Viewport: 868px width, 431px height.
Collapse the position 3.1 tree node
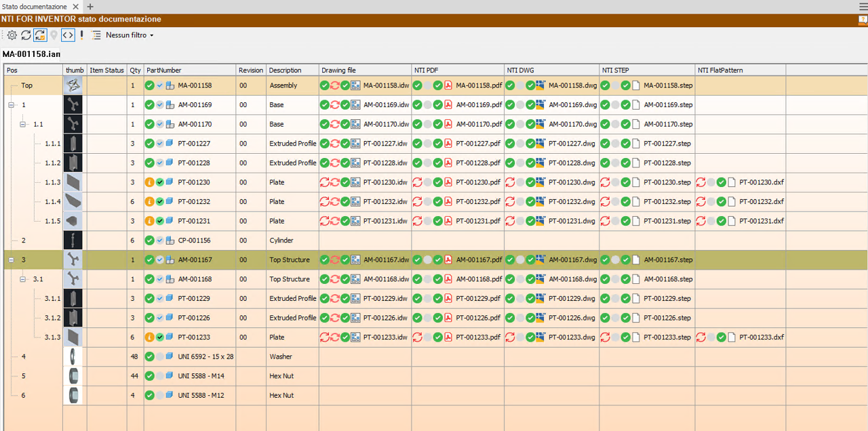pyautogui.click(x=22, y=279)
